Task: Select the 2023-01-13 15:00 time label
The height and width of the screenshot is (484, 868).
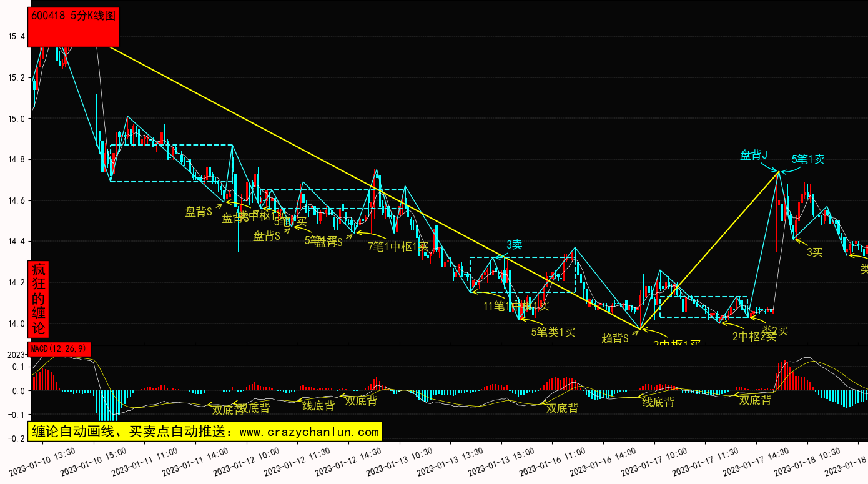Action: click(x=501, y=461)
